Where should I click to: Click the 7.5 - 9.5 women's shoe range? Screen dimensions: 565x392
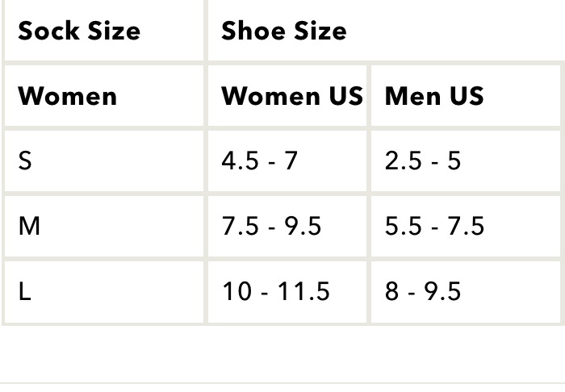(271, 227)
